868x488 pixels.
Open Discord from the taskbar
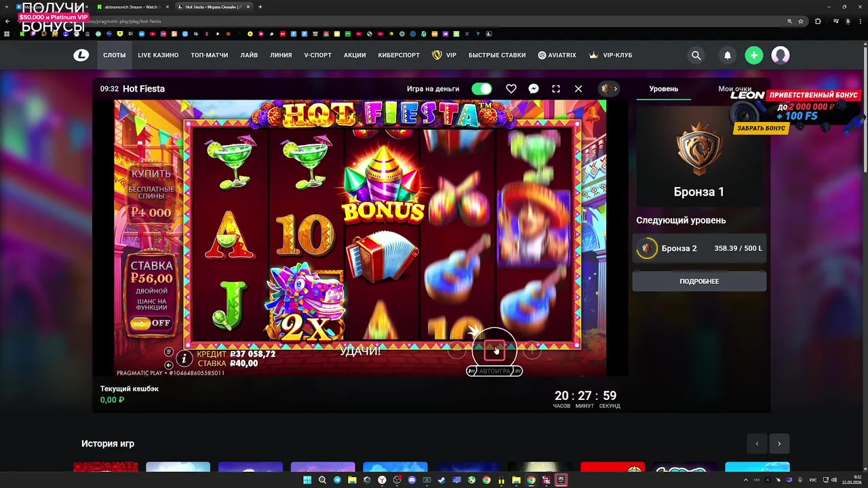pyautogui.click(x=412, y=480)
